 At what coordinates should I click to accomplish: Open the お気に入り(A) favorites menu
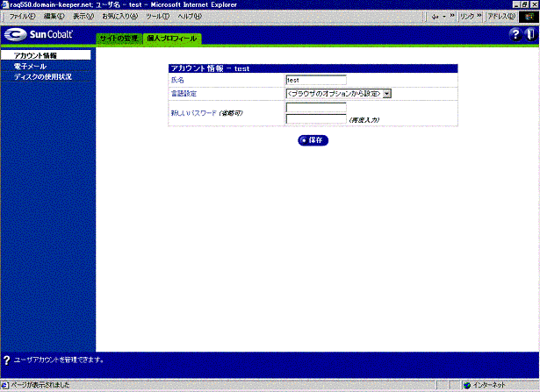tap(120, 16)
